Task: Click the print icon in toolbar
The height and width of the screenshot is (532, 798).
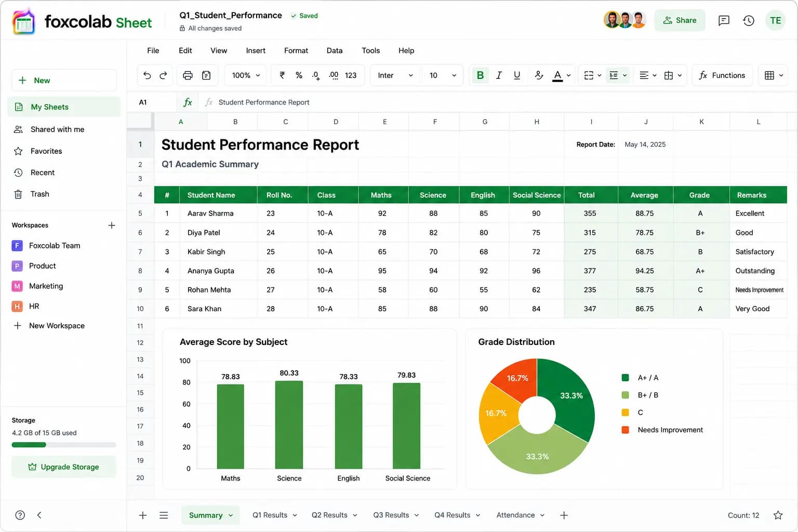Action: coord(188,75)
